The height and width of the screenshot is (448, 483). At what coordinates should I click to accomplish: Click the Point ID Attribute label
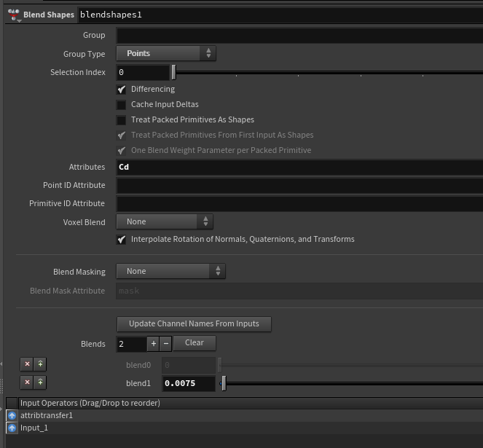[x=74, y=185]
